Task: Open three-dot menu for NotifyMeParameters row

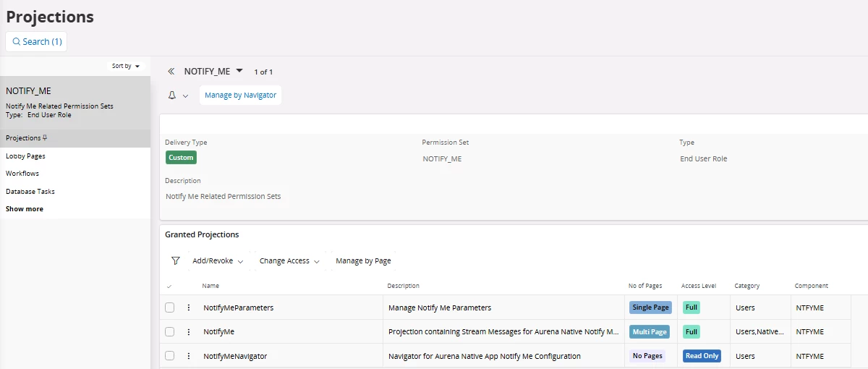Action: coord(189,307)
